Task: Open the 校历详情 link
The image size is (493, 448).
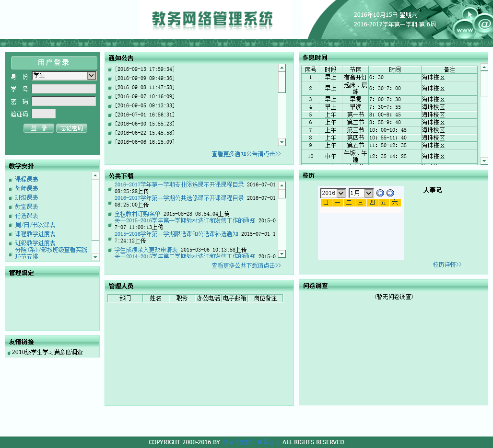Action: point(447,265)
